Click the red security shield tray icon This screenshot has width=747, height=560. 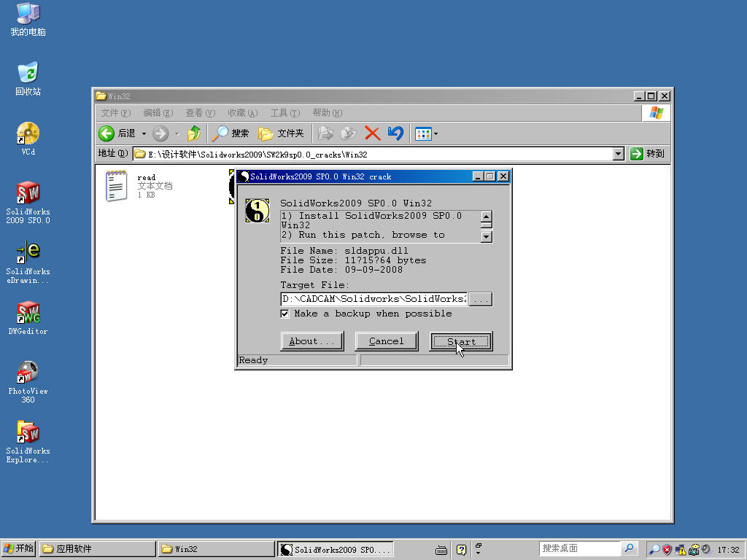click(x=667, y=550)
